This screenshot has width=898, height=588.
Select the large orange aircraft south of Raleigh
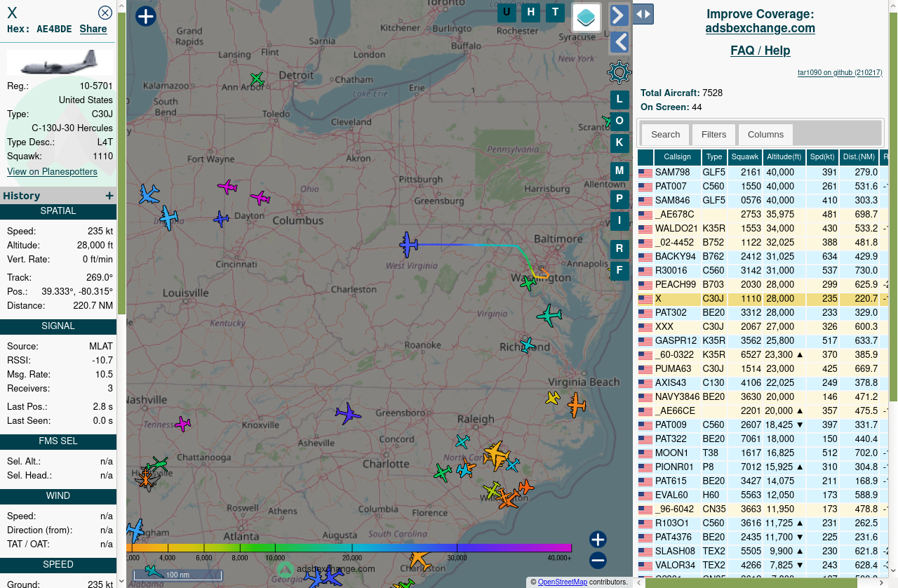[x=496, y=455]
